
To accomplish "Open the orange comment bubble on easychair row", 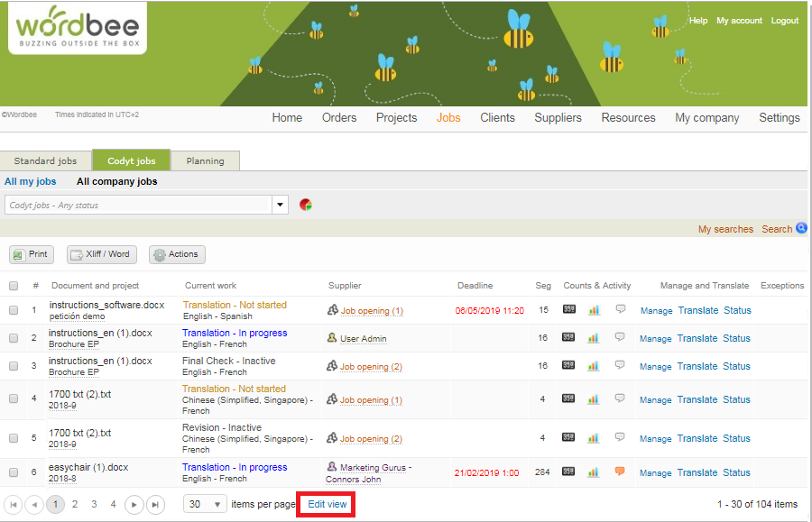I will [620, 470].
